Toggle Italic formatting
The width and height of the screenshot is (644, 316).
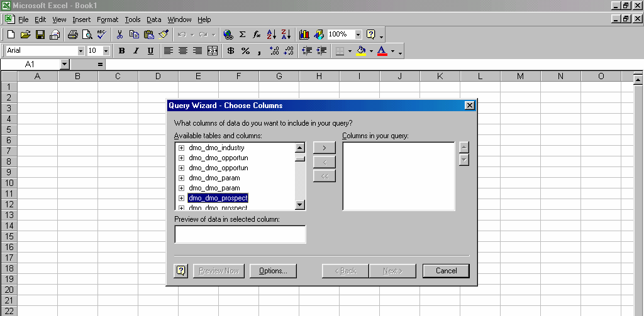(136, 51)
